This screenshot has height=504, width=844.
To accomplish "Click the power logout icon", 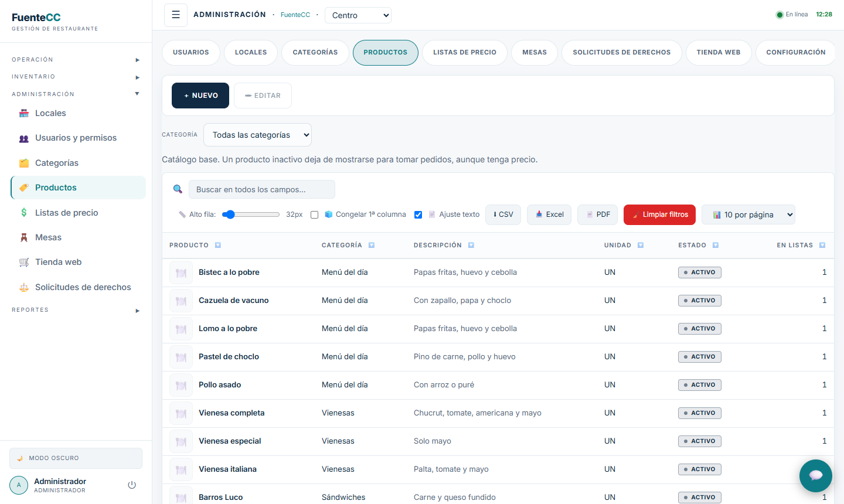I will pos(132,485).
